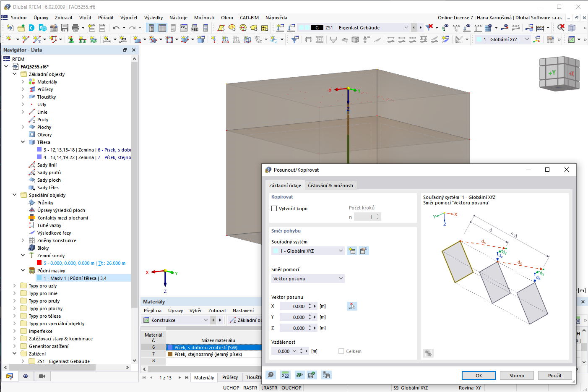
Task: Click new coordinate system icon in dialog
Action: 352,251
